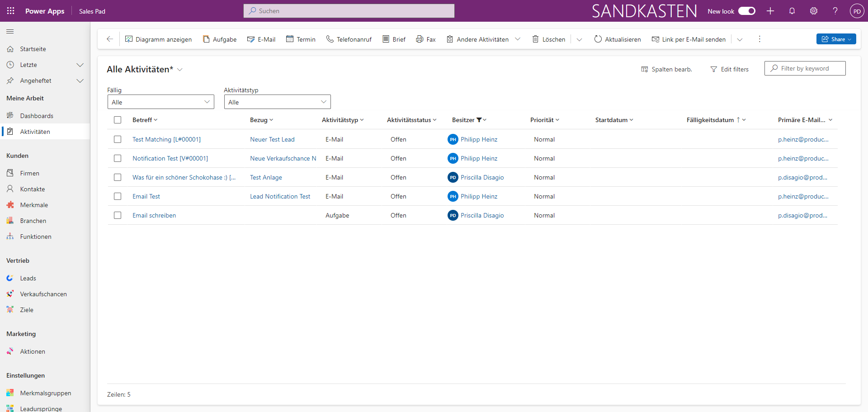Click Filter by keyword field
The height and width of the screenshot is (412, 868).
coord(805,68)
